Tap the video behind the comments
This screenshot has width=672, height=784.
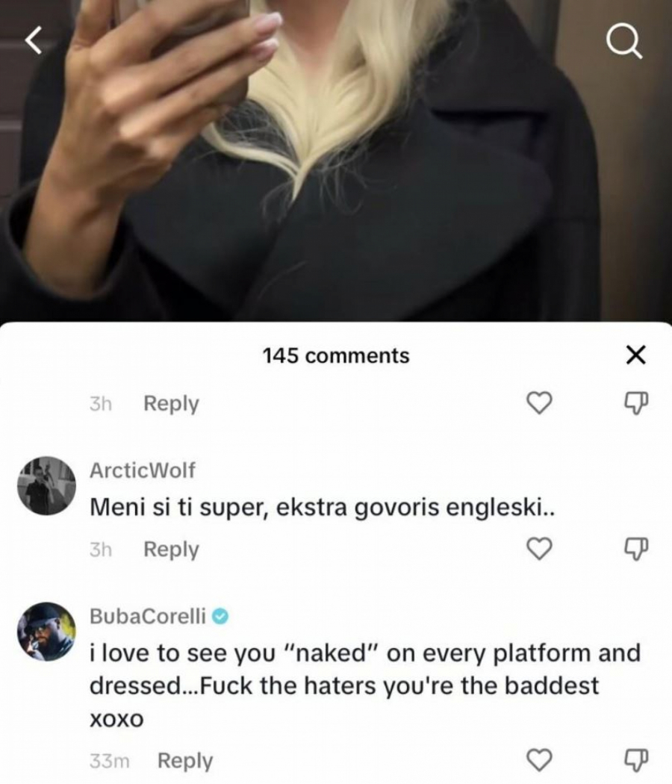336,187
